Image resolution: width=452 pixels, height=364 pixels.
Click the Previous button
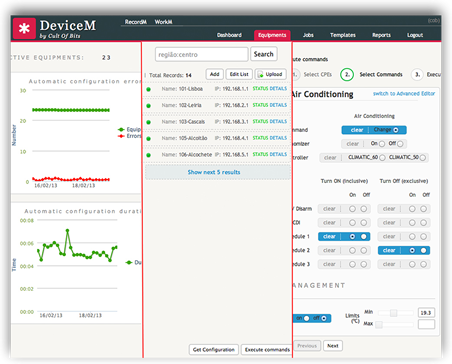point(307,346)
